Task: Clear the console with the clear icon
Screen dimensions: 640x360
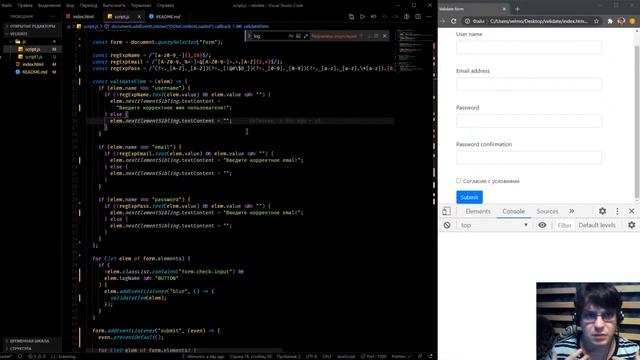Action: [x=447, y=225]
